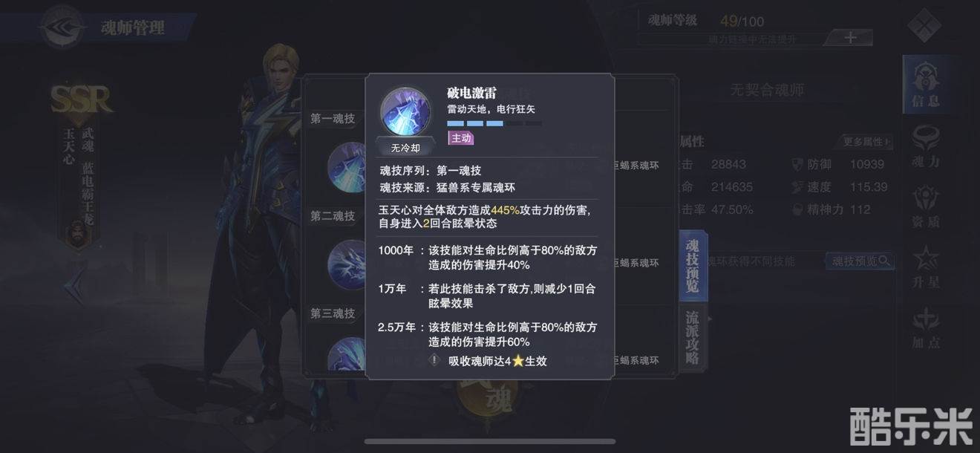Screen dimensions: 980x453
Task: Switch to the 流派攻略 vertical tab
Action: click(693, 337)
